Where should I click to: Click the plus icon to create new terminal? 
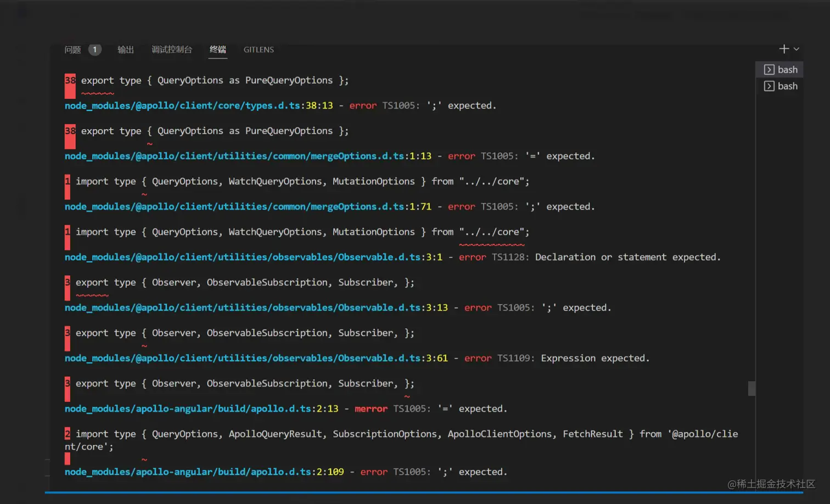[x=783, y=49]
